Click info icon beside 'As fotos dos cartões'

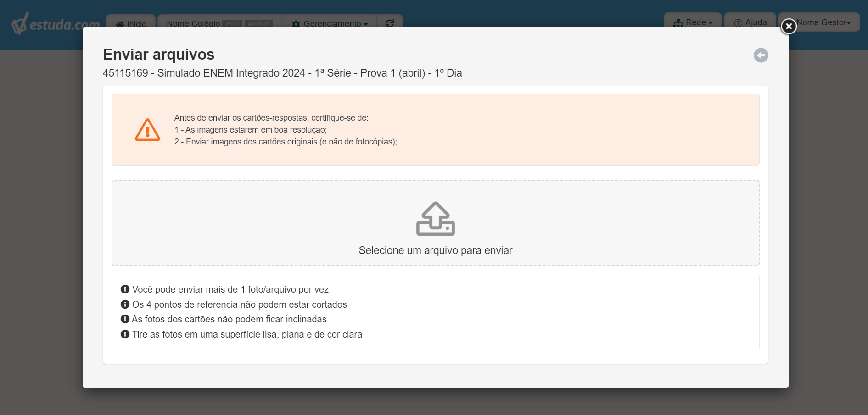(125, 319)
